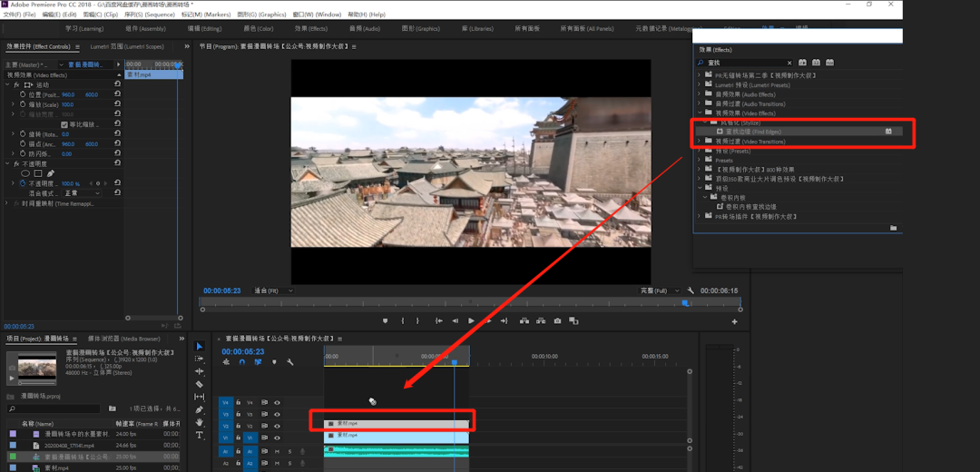Toggle Rotation (旋转) stopwatch animation

coord(23,134)
